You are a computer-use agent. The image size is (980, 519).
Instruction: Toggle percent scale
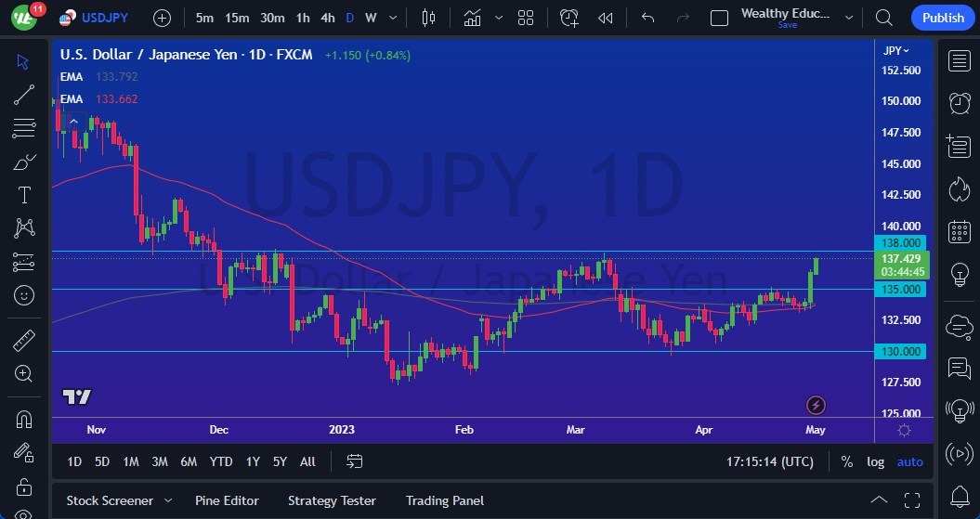point(847,461)
